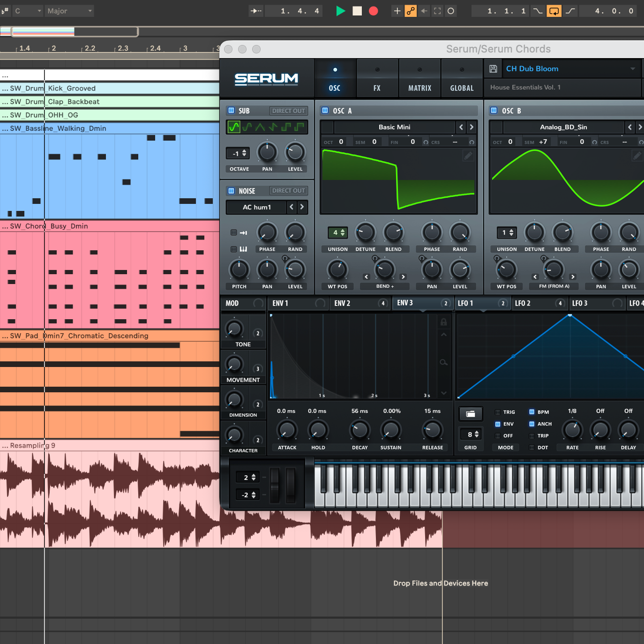
Task: Toggle the OSC A enable switch
Action: pos(325,111)
